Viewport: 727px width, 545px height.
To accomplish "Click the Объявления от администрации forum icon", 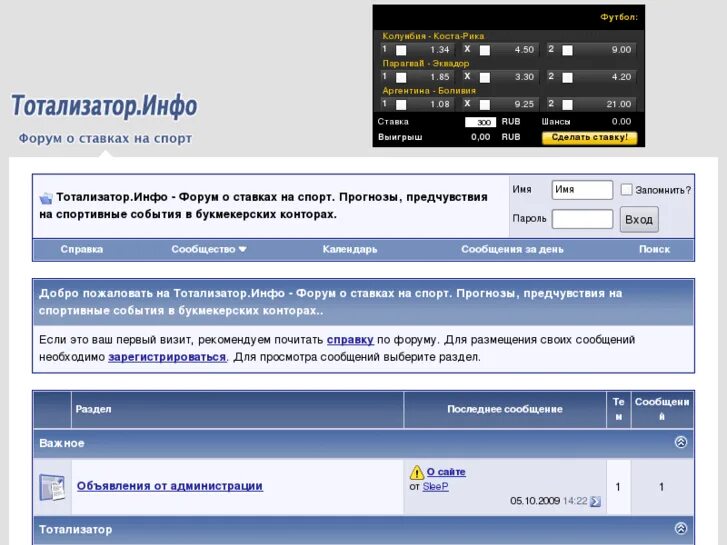I will 52,487.
